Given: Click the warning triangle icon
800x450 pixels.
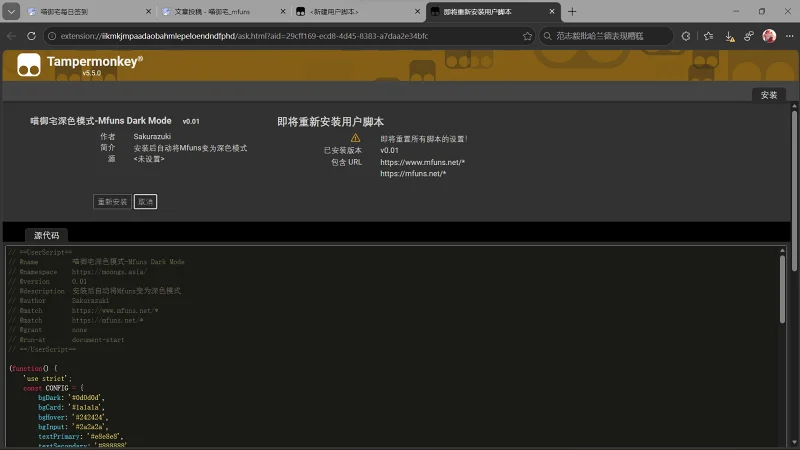Looking at the screenshot, I should [x=356, y=138].
